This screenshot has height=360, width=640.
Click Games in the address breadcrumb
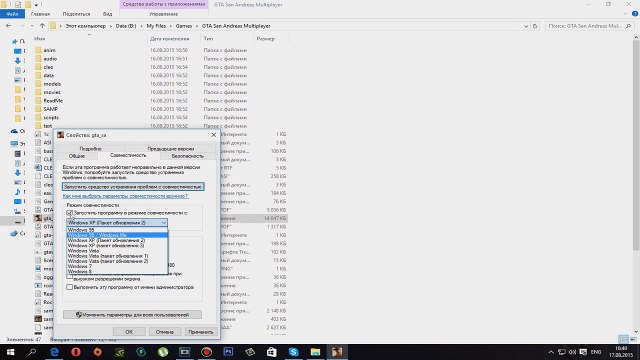[x=184, y=26]
